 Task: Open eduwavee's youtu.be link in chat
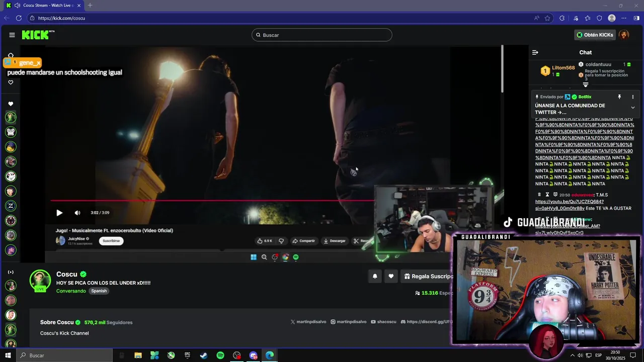(569, 205)
